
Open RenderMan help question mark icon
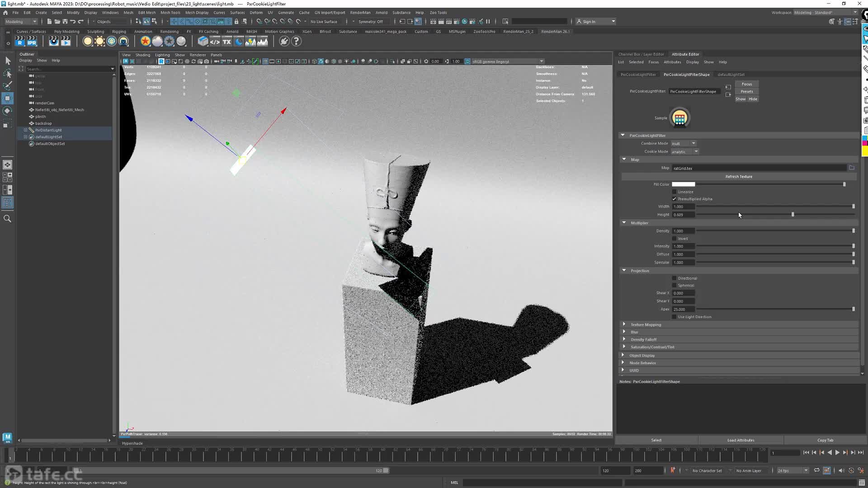pyautogui.click(x=296, y=42)
